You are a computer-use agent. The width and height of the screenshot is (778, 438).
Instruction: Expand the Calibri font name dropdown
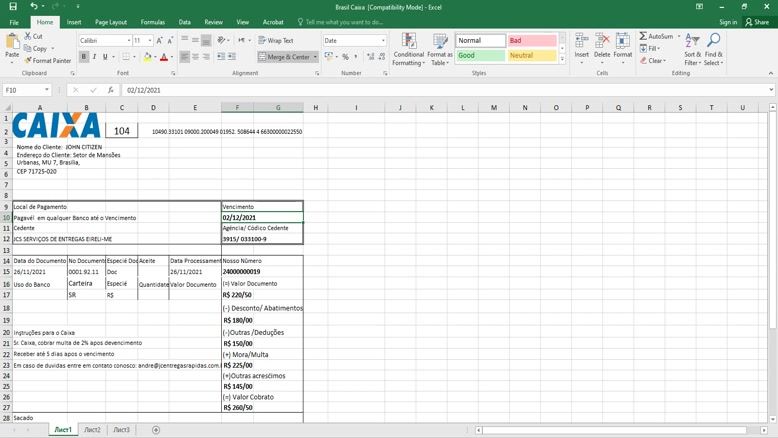coord(129,41)
